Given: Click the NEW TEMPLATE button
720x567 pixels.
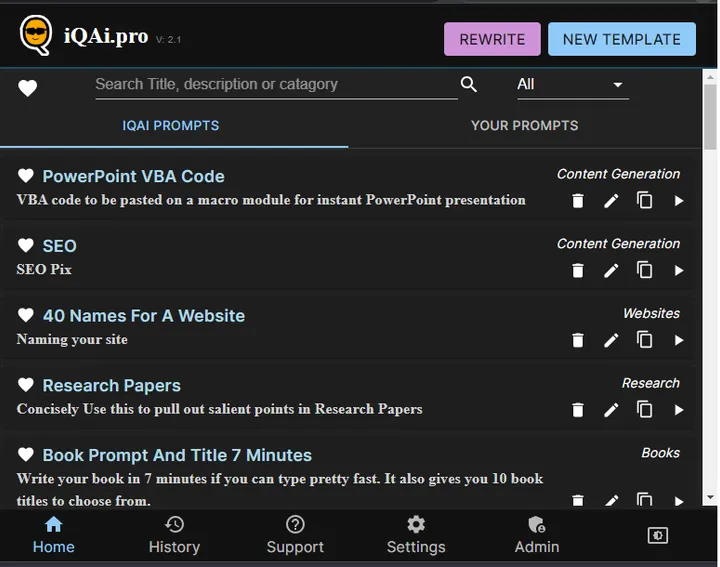Looking at the screenshot, I should coord(622,39).
